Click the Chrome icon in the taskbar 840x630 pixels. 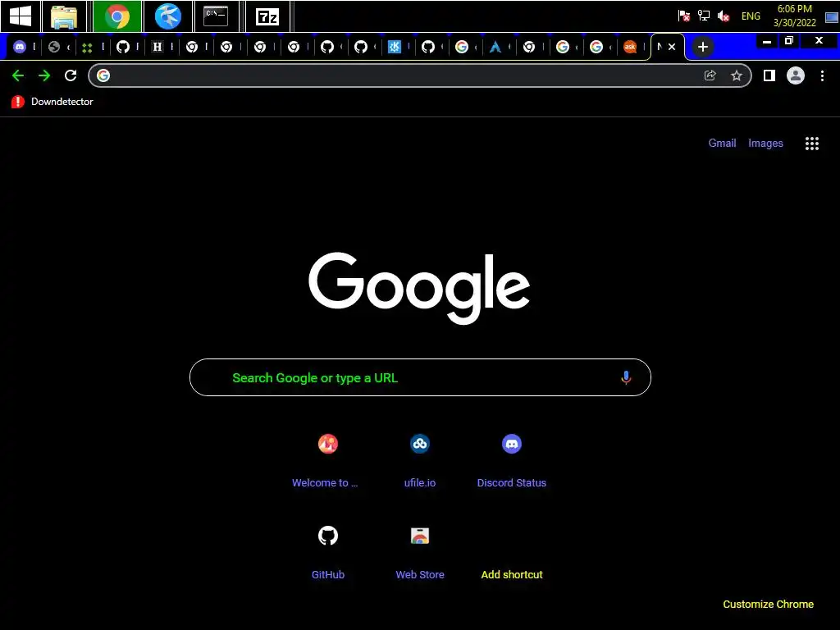point(116,16)
